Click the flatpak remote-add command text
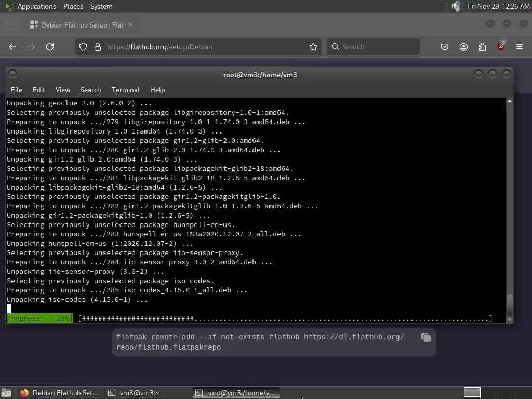 pyautogui.click(x=260, y=342)
